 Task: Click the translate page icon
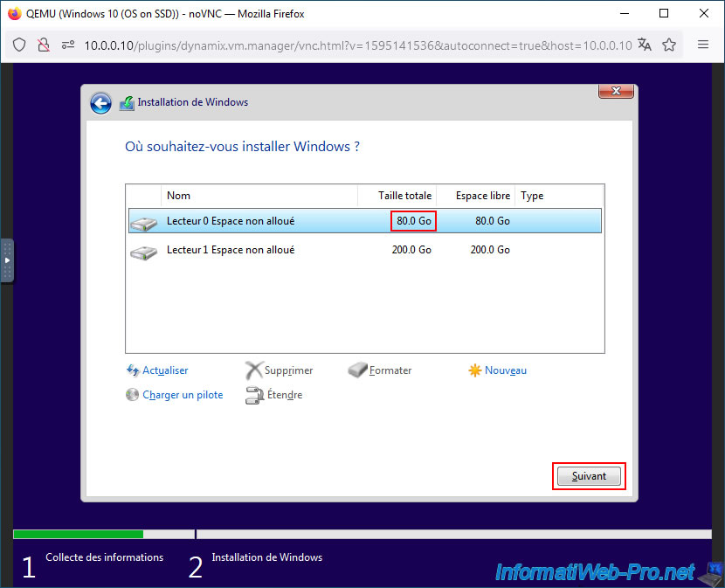click(x=644, y=45)
